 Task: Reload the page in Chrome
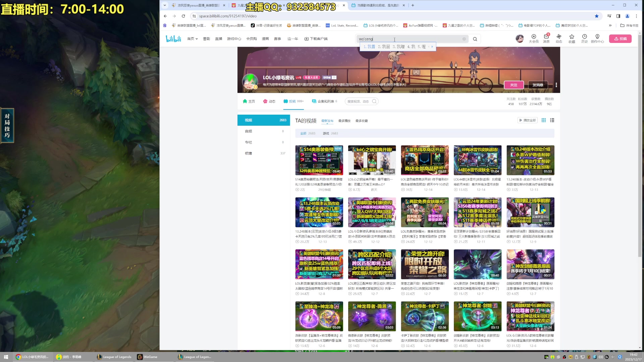tap(183, 16)
